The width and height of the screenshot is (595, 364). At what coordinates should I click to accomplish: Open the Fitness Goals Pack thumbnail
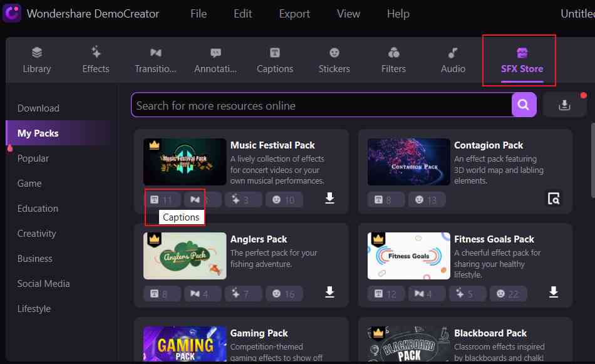(x=409, y=256)
